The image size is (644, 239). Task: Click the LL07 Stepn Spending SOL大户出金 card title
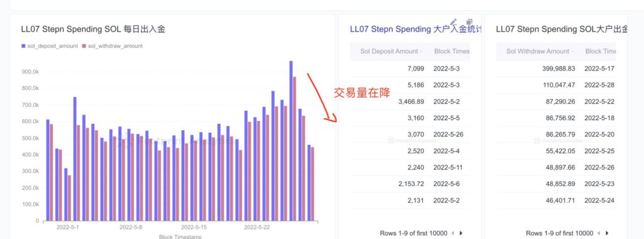562,29
